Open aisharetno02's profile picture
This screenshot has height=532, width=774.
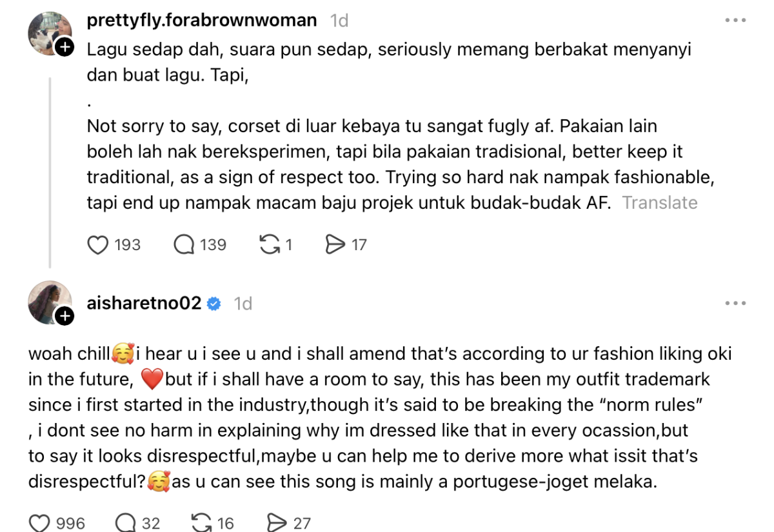48,301
